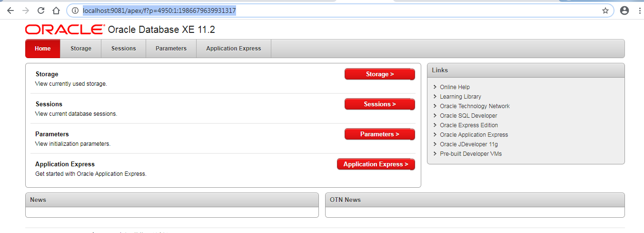Click the red Application Express > button
644x233 pixels.
[376, 164]
